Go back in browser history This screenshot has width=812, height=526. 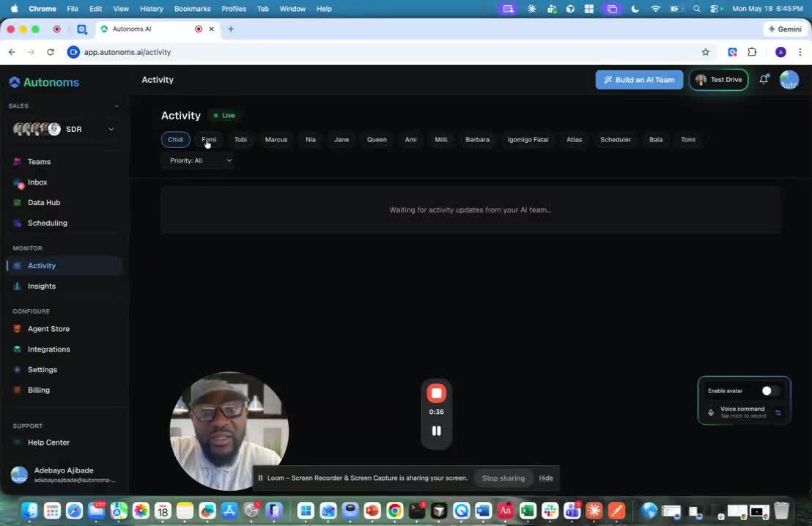pyautogui.click(x=12, y=52)
